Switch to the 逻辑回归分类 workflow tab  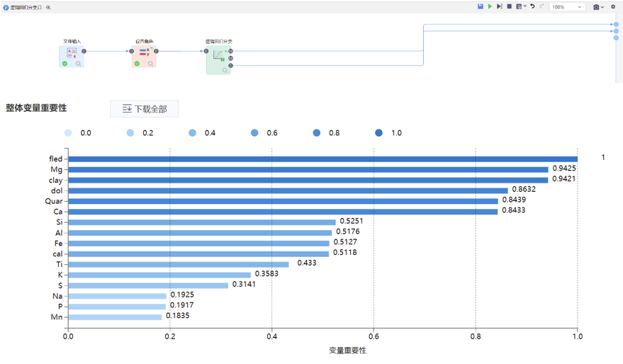28,7
